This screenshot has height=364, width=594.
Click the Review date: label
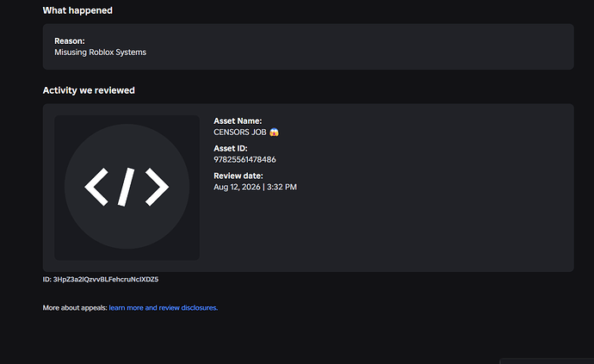coord(238,176)
